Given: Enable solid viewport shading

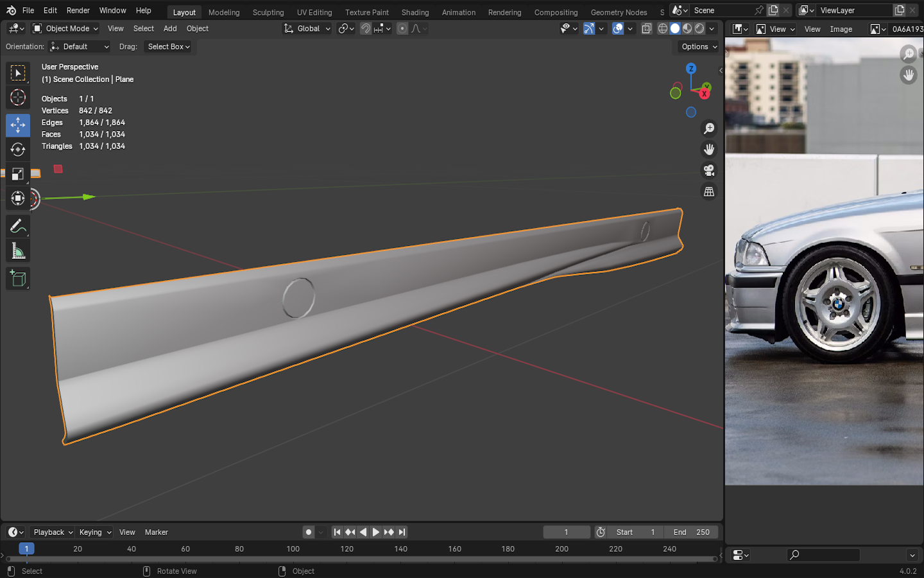Looking at the screenshot, I should (675, 28).
